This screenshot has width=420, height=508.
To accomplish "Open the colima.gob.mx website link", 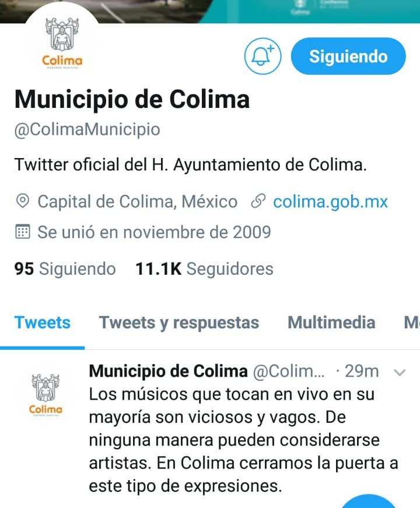I will pos(330,202).
